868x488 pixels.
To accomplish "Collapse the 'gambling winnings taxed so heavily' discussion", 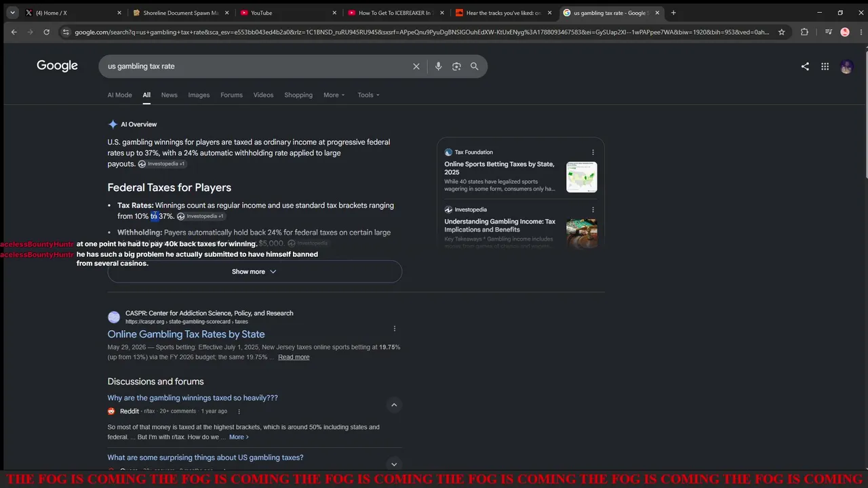I will (394, 405).
